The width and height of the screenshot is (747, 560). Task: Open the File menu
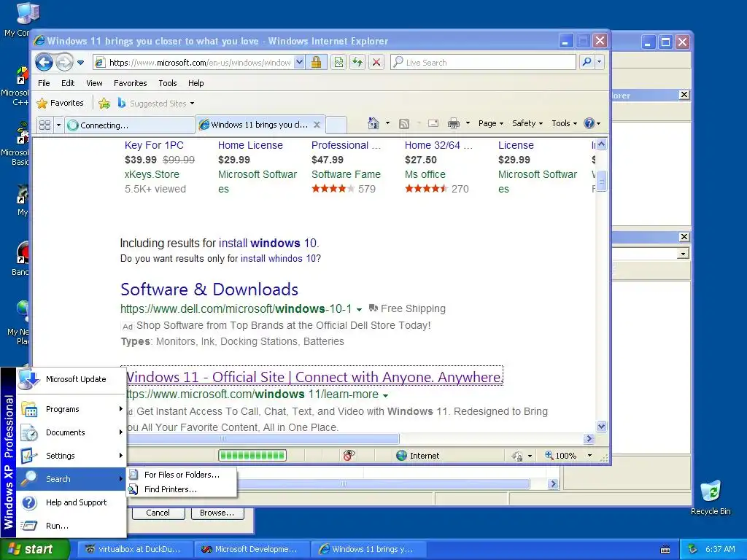tap(44, 83)
